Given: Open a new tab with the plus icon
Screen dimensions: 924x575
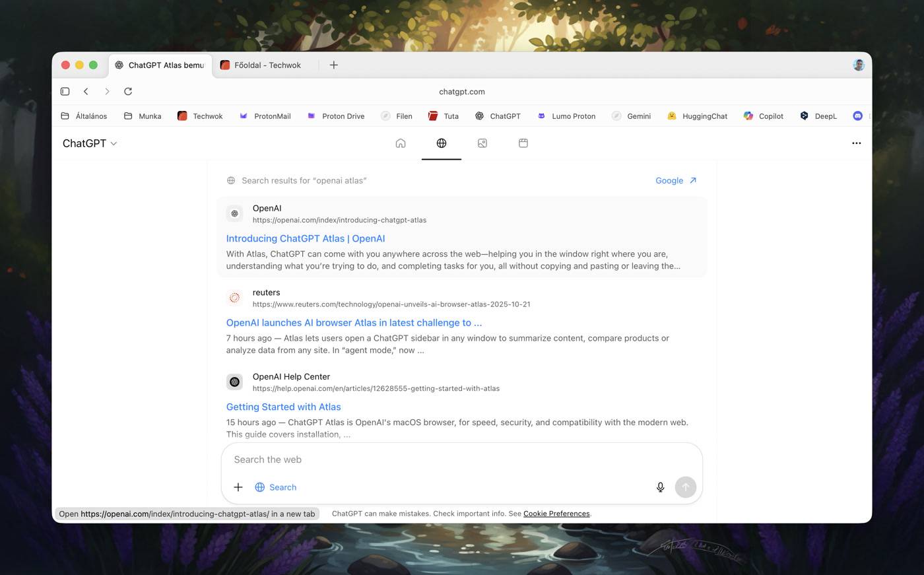Looking at the screenshot, I should [334, 65].
